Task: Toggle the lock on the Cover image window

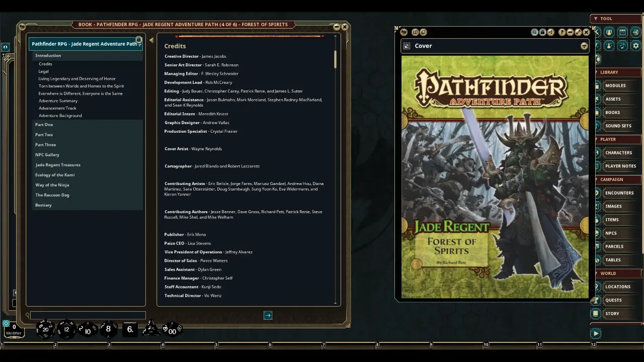Action: click(542, 32)
